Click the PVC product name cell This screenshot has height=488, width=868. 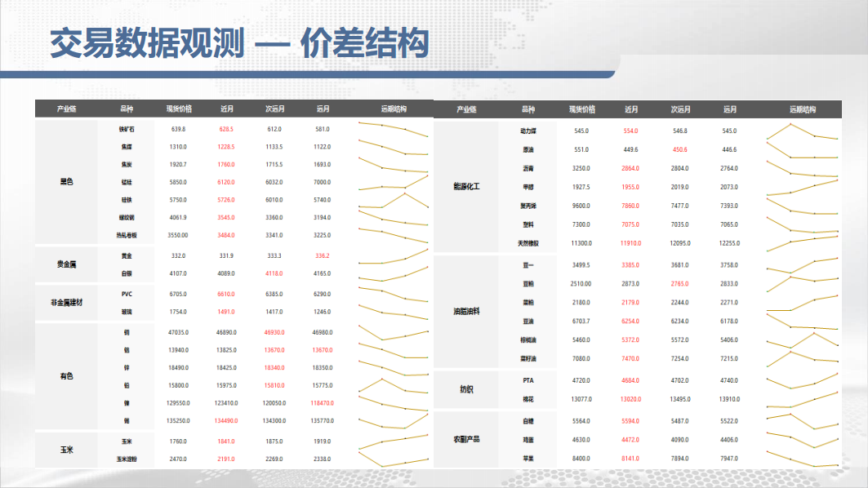tap(127, 293)
